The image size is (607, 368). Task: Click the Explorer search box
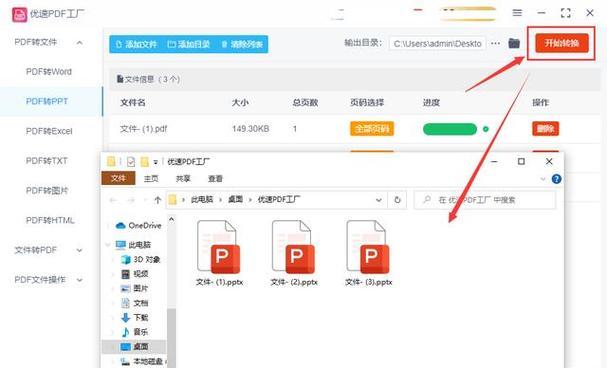pyautogui.click(x=485, y=200)
